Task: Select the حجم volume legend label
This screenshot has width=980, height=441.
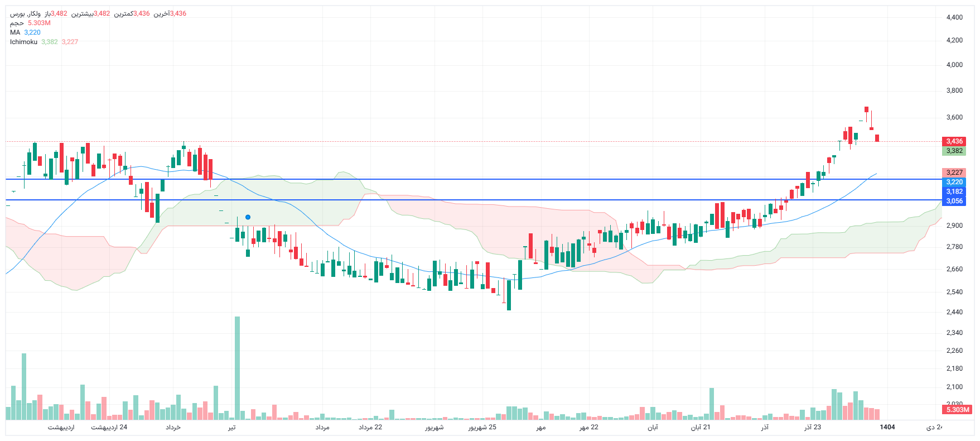Action: [17, 23]
